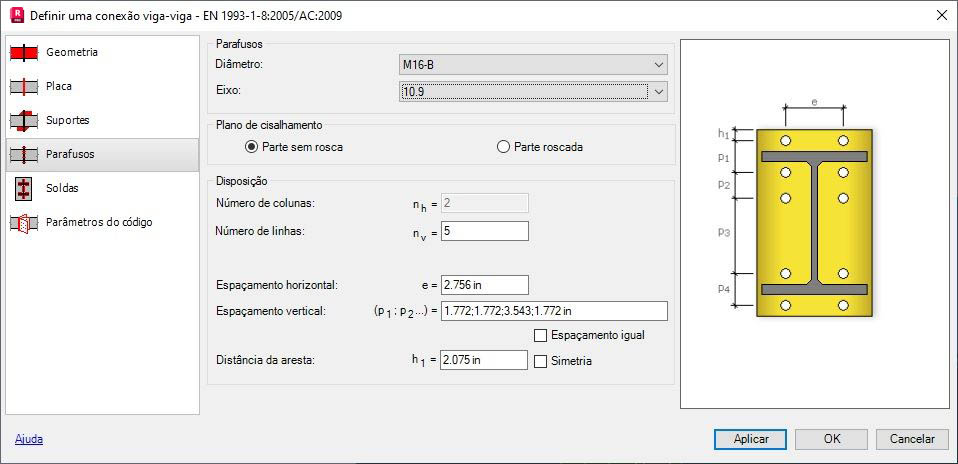Switch to the Geometria label in sidebar

[71, 53]
